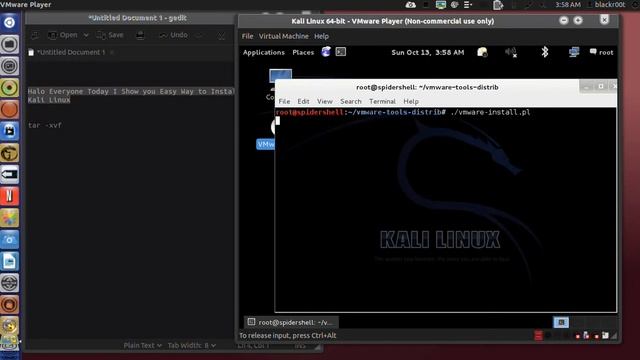Minimize the VMware Player window
Image resolution: width=640 pixels, height=360 pixels.
tap(564, 20)
